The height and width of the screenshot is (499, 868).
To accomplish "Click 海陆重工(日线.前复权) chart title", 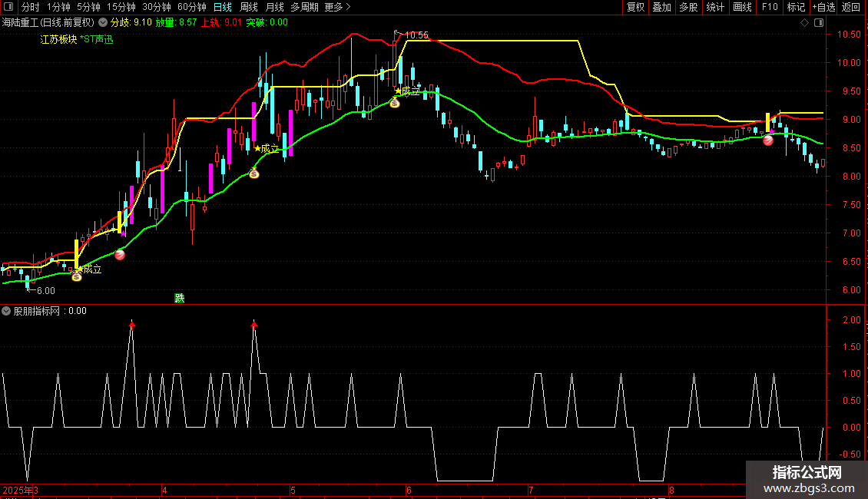I will pos(48,22).
